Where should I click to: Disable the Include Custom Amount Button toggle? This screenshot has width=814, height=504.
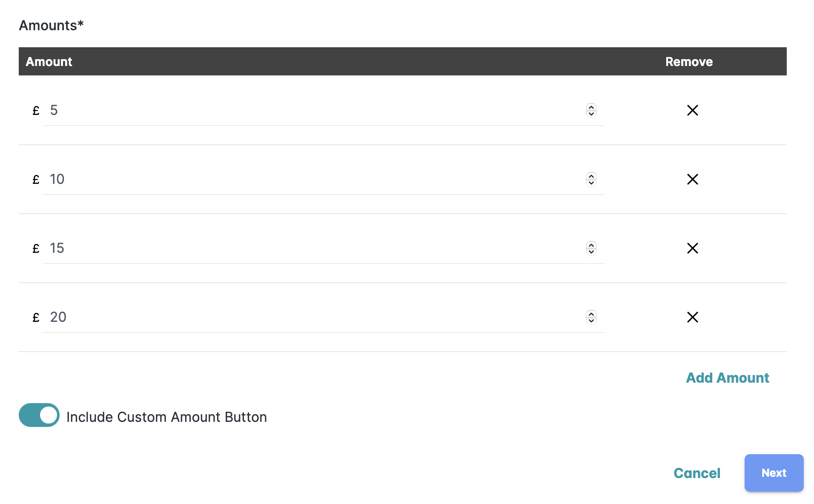coord(39,415)
